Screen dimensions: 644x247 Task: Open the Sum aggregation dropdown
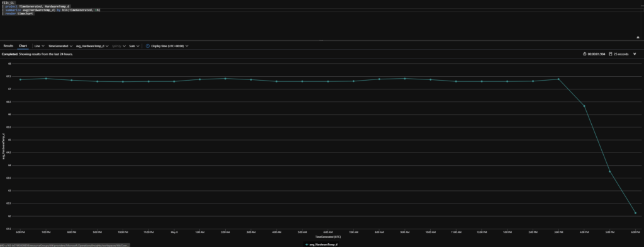point(134,46)
